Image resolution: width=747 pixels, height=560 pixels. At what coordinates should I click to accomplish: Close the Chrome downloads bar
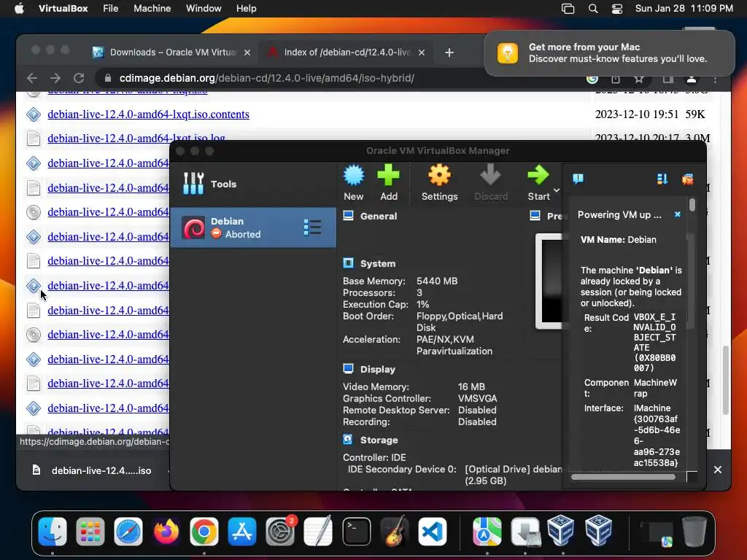718,470
